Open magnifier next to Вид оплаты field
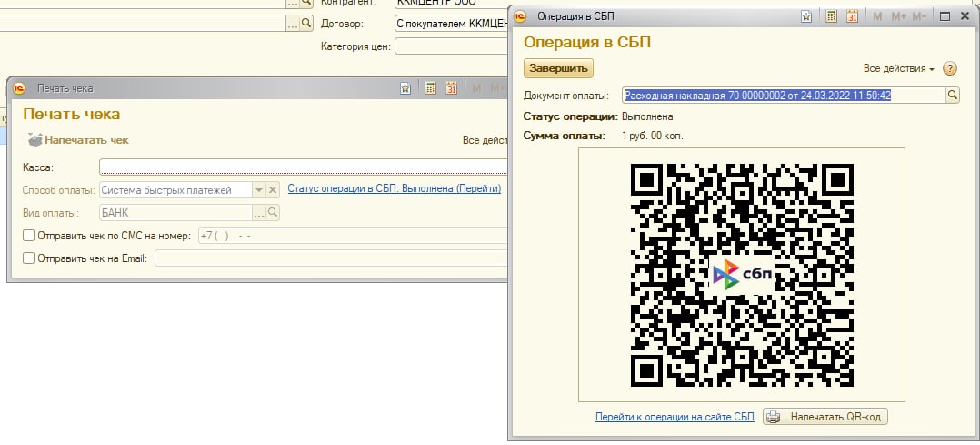Screen dimensions: 980x445 [x=273, y=213]
